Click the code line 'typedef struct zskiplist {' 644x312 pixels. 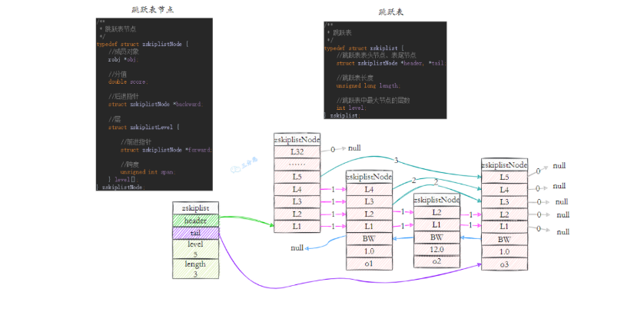coord(364,48)
